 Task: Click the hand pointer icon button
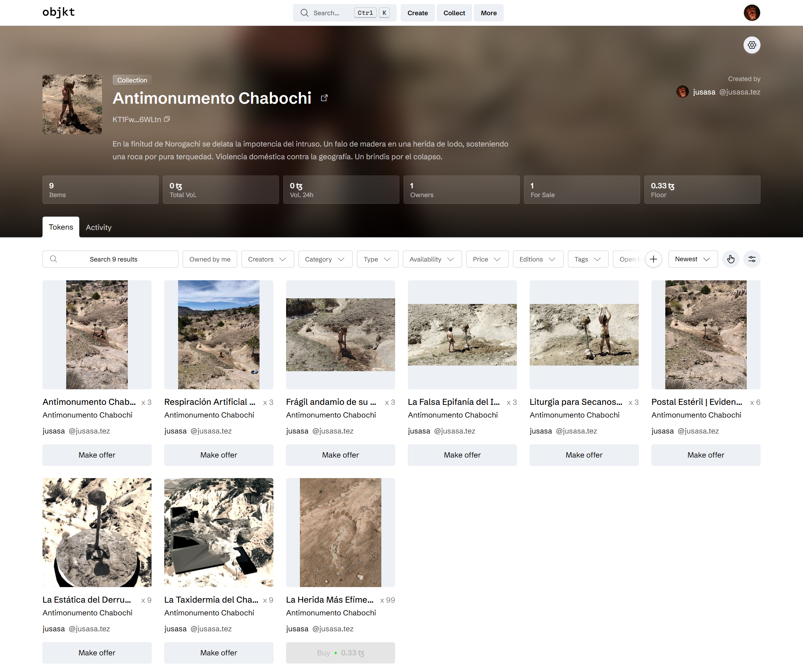(x=730, y=259)
